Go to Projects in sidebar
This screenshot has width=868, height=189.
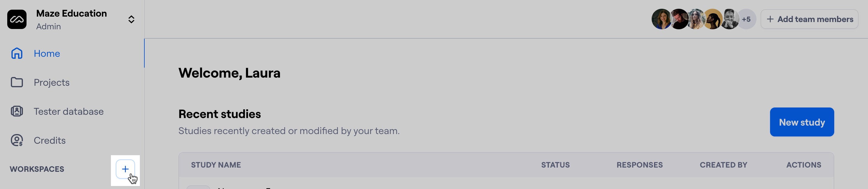coord(52,82)
